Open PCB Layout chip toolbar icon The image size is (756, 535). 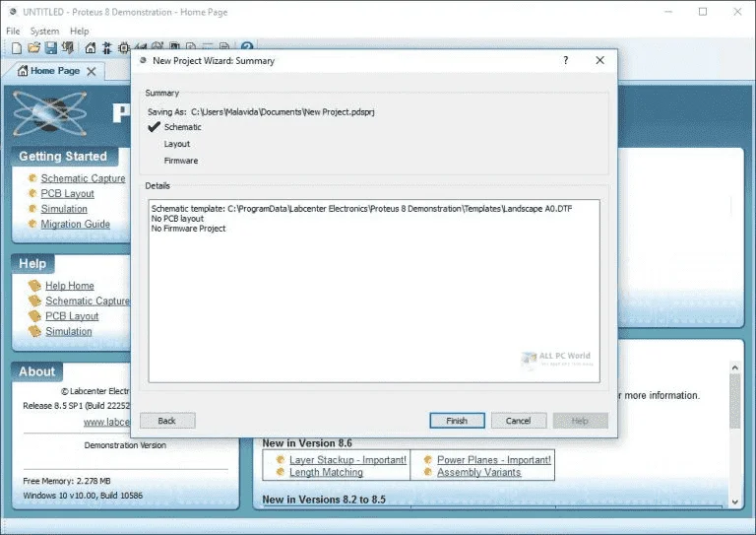tap(124, 47)
